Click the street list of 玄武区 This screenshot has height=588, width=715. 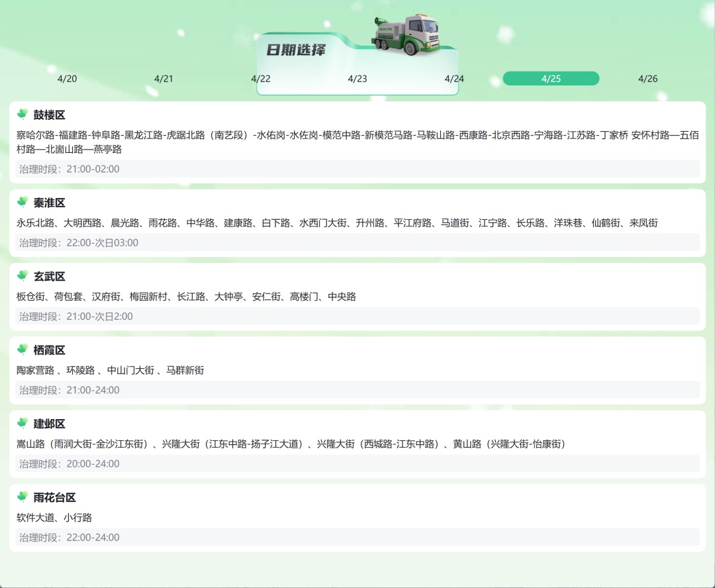pos(185,297)
